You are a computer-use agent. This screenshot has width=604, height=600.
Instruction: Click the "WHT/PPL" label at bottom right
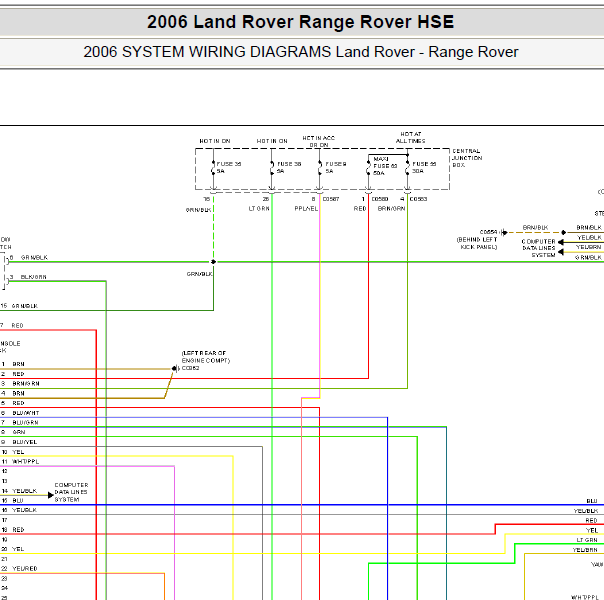584,597
